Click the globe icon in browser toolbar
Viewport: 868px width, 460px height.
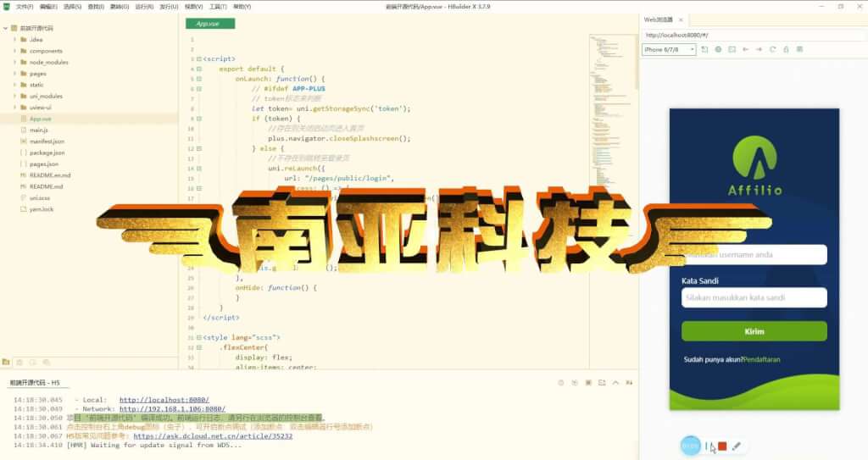(719, 49)
